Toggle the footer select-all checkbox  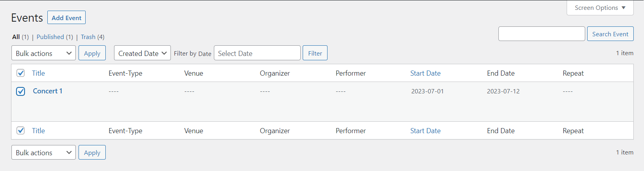click(x=21, y=131)
